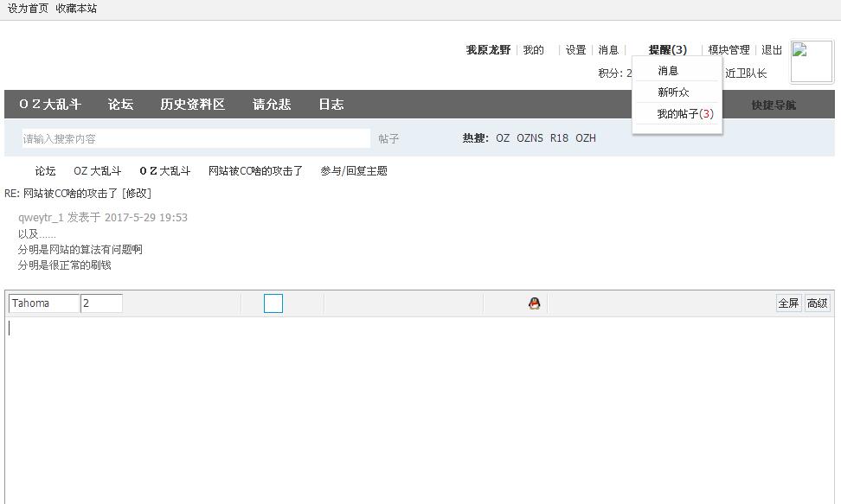This screenshot has width=841, height=504.
Task: Focus the reply message text area
Action: (x=420, y=410)
